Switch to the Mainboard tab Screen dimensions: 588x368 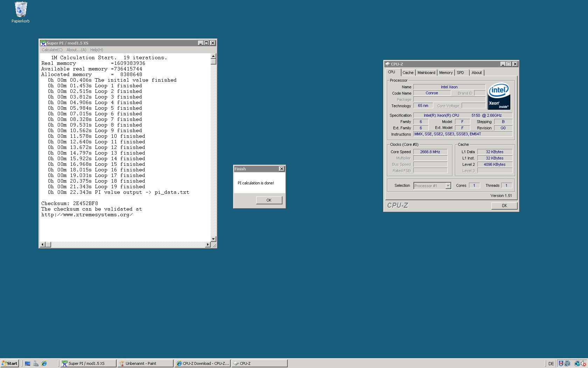(x=426, y=73)
